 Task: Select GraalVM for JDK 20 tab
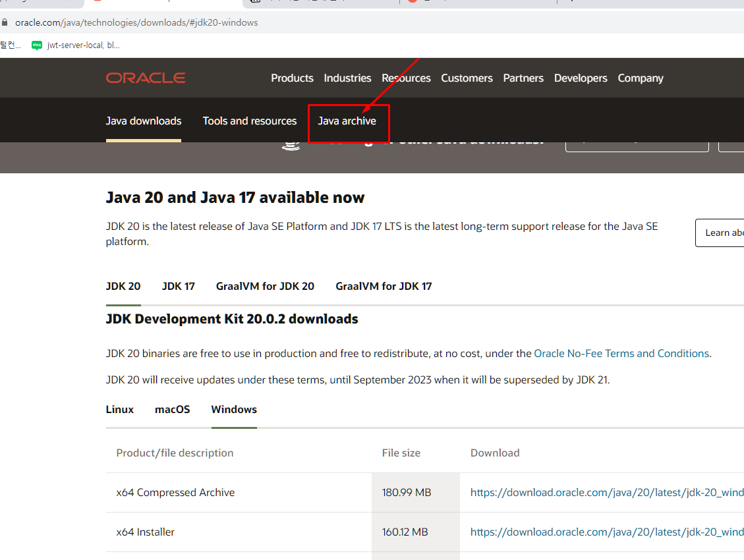(265, 286)
